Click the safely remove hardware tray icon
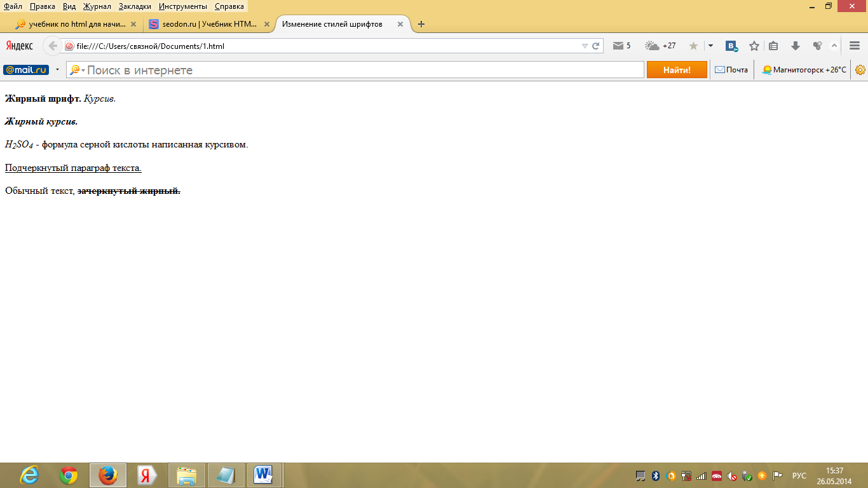This screenshot has width=868, height=488. click(747, 476)
